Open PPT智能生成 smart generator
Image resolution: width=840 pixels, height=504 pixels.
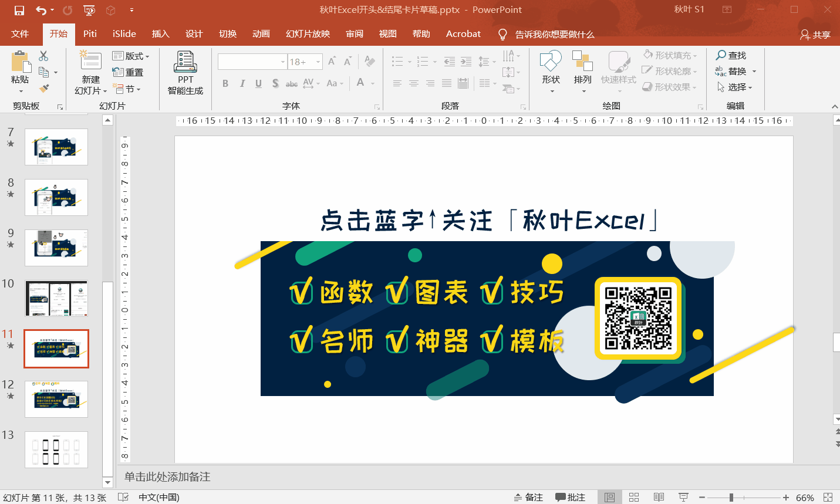click(185, 73)
